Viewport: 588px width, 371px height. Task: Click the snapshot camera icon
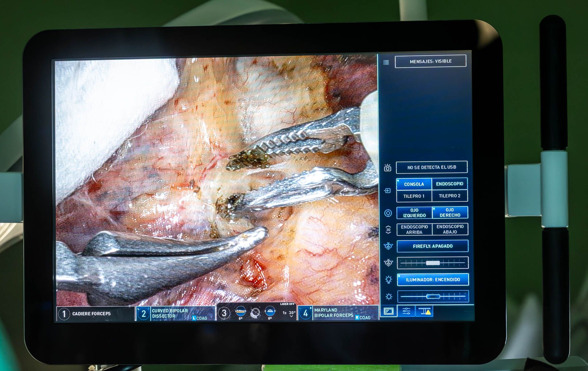(387, 168)
